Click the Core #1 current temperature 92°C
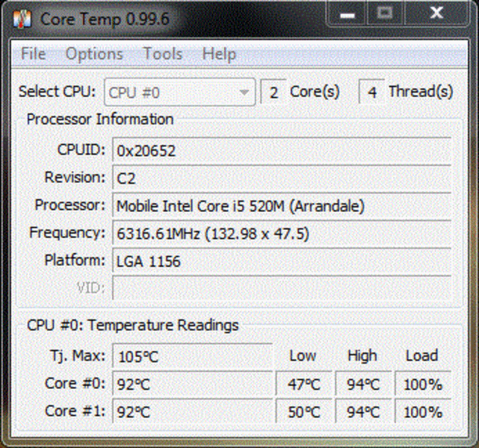The height and width of the screenshot is (448, 479). (x=192, y=411)
